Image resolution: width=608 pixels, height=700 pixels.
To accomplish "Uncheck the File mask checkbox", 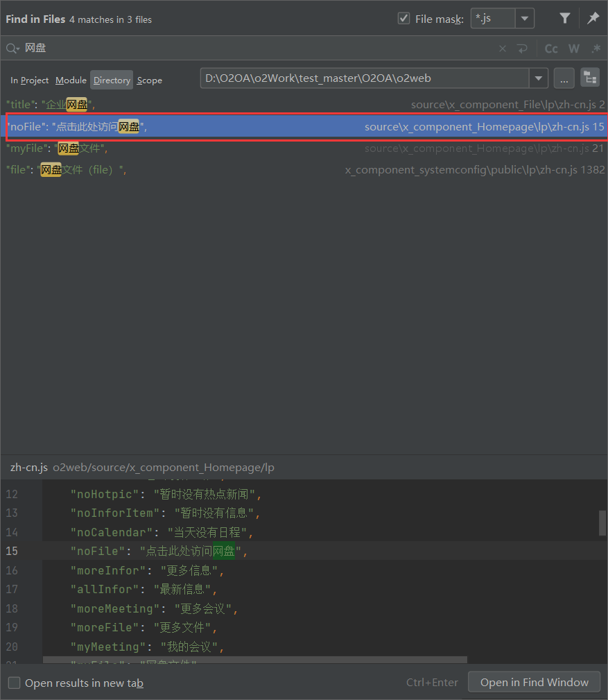I will 403,19.
